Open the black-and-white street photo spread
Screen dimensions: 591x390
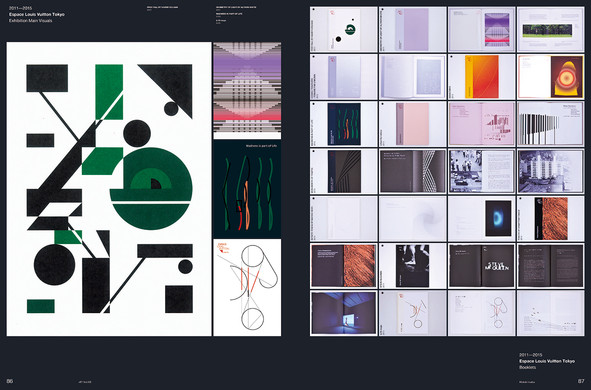point(482,171)
